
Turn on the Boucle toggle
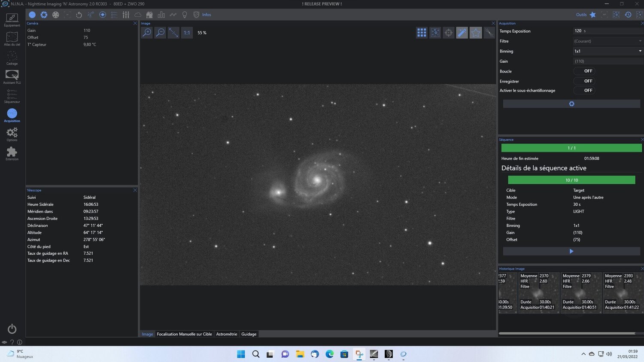pyautogui.click(x=584, y=71)
